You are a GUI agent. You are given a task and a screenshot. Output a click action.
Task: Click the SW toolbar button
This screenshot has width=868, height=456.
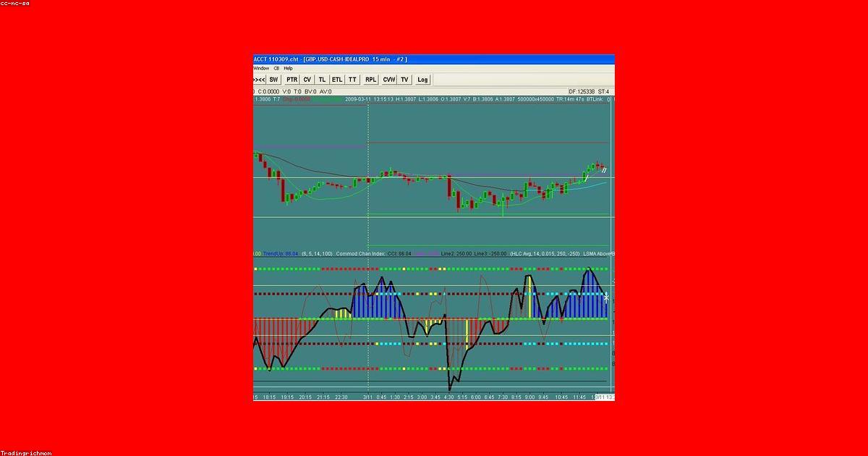click(x=273, y=80)
